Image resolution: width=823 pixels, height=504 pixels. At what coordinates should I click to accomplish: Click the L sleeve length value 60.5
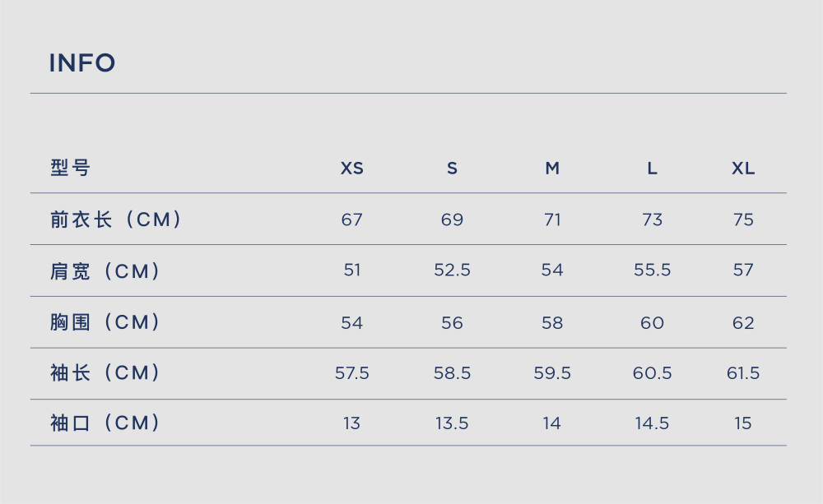[x=652, y=373]
